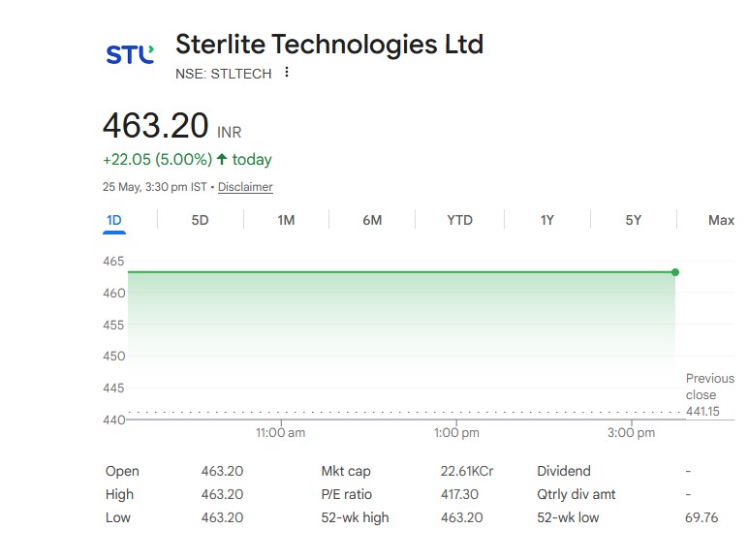This screenshot has width=748, height=560.
Task: Click the STL company logo
Action: 130,54
